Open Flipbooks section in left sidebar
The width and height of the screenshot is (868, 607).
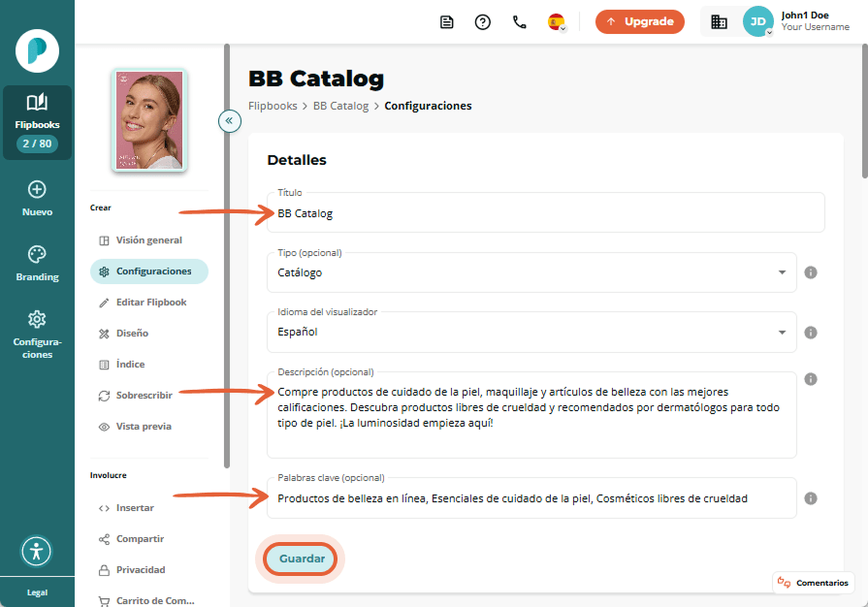(37, 122)
